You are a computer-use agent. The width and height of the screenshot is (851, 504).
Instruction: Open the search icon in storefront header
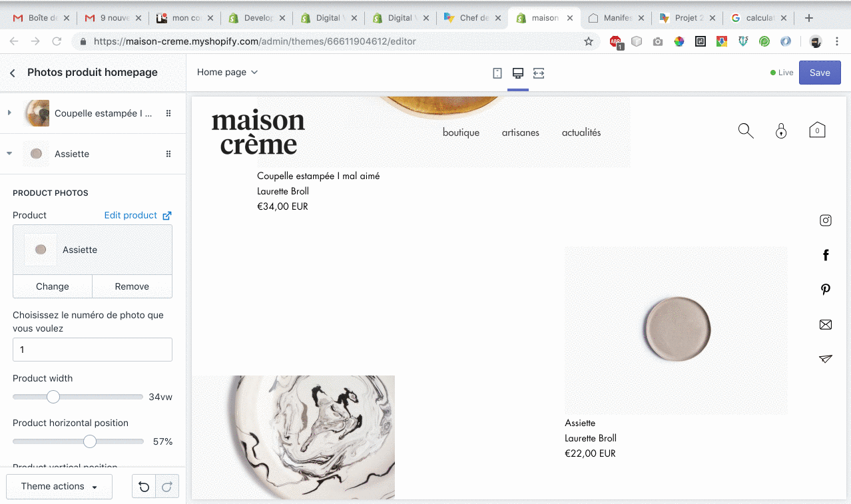tap(745, 130)
